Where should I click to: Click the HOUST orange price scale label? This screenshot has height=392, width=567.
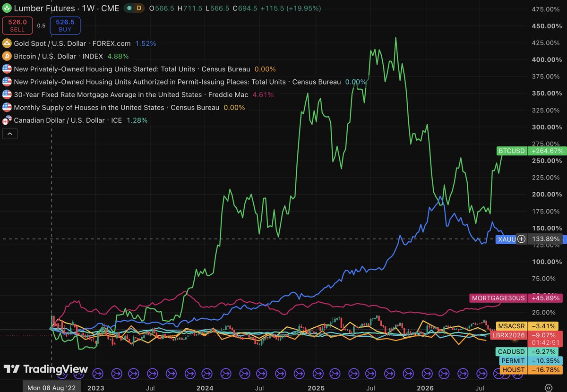pyautogui.click(x=513, y=369)
